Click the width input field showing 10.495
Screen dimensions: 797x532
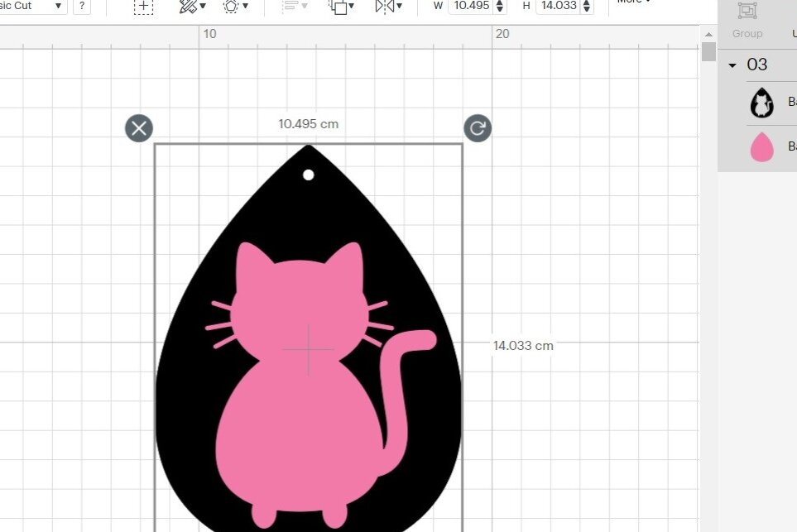(x=469, y=6)
